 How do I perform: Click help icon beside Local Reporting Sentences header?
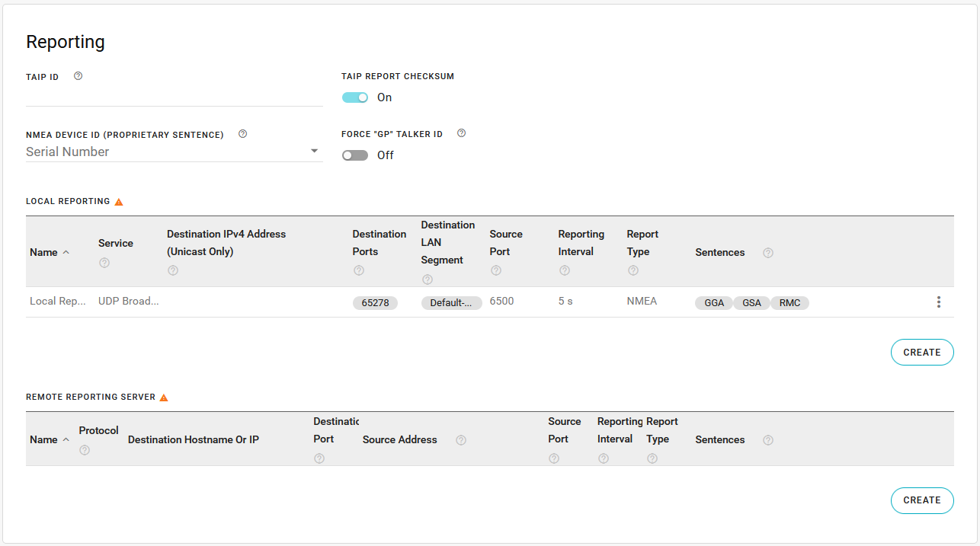[768, 253]
